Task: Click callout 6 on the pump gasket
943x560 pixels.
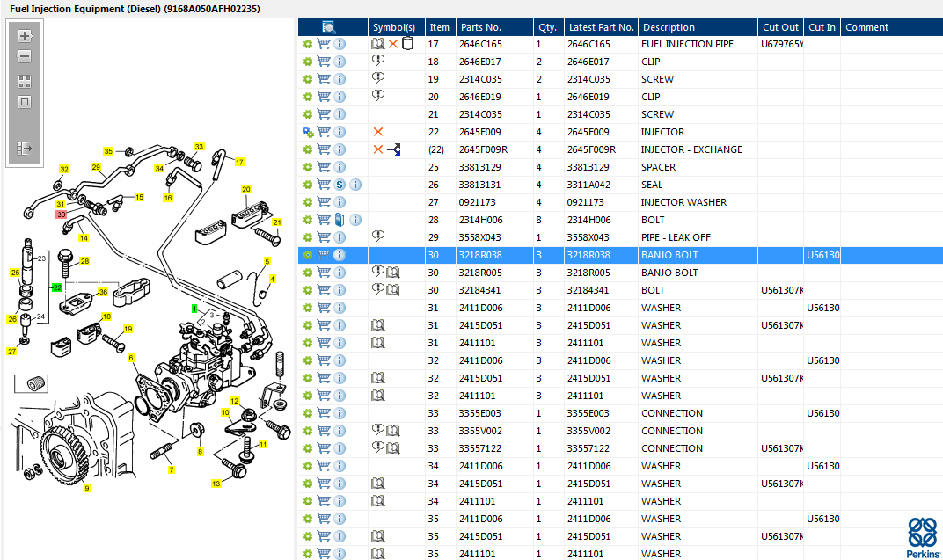Action: (x=130, y=358)
